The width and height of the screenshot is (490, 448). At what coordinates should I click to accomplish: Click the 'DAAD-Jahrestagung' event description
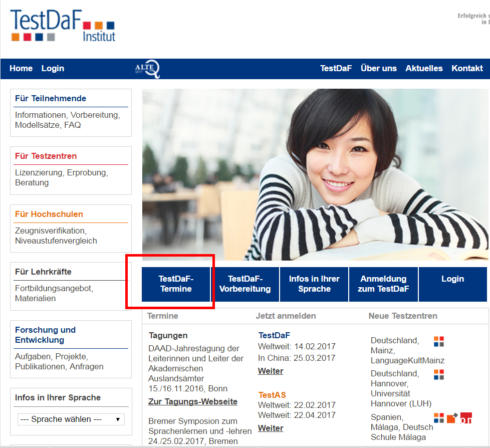pos(195,364)
